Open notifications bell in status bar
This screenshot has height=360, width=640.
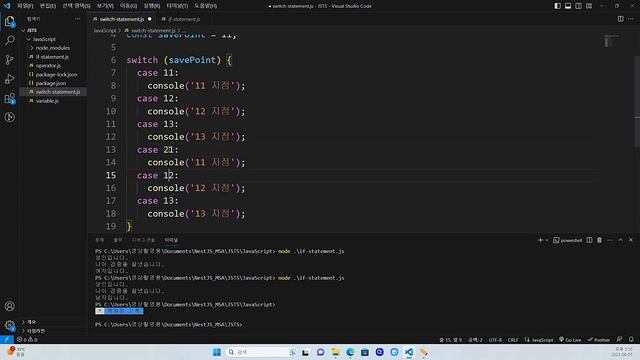631,340
